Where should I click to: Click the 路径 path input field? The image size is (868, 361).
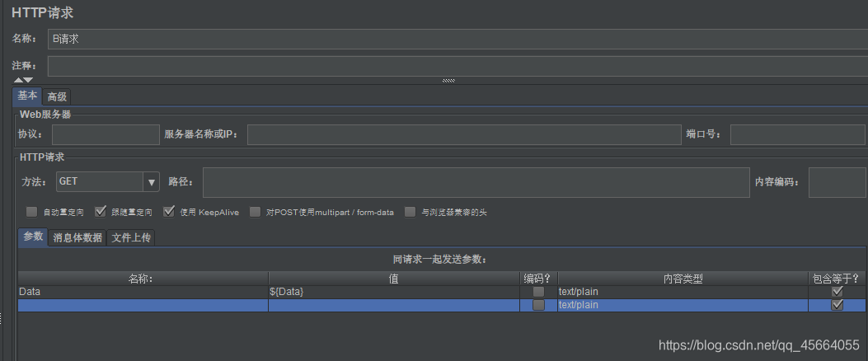click(x=476, y=182)
